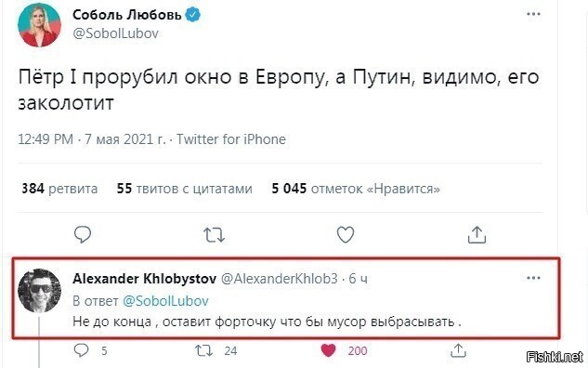Image resolution: width=588 pixels, height=368 pixels.
Task: Click the Twitter for iPhone source link
Action: click(231, 139)
